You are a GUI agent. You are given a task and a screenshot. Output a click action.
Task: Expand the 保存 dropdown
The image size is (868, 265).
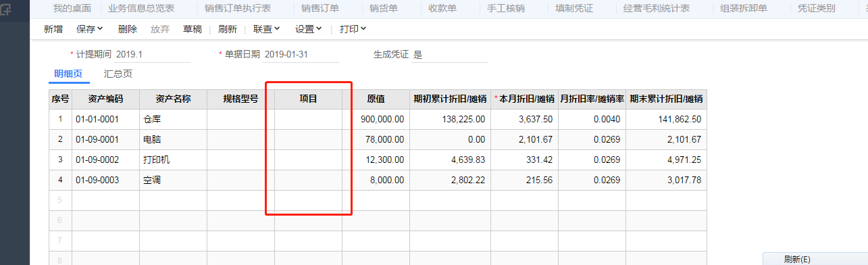90,29
